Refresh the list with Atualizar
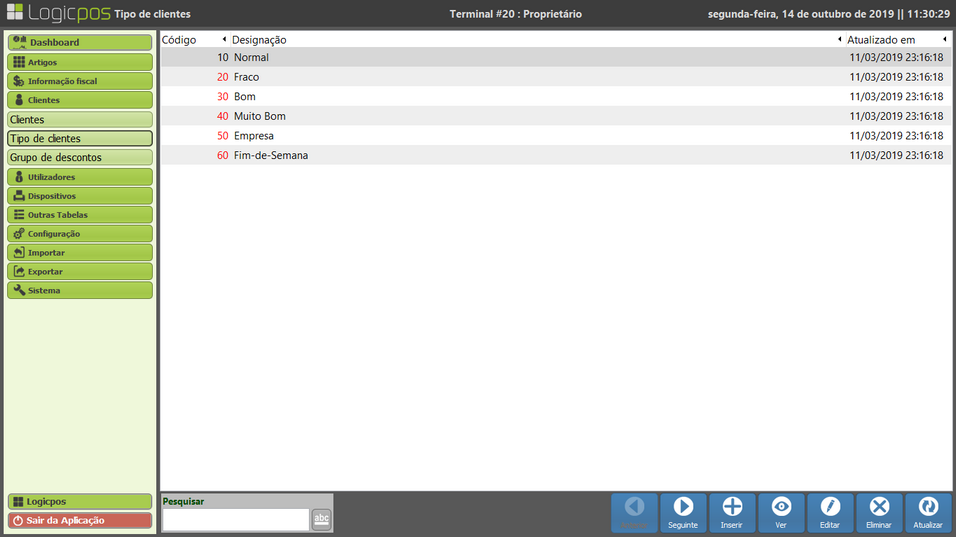 click(928, 512)
